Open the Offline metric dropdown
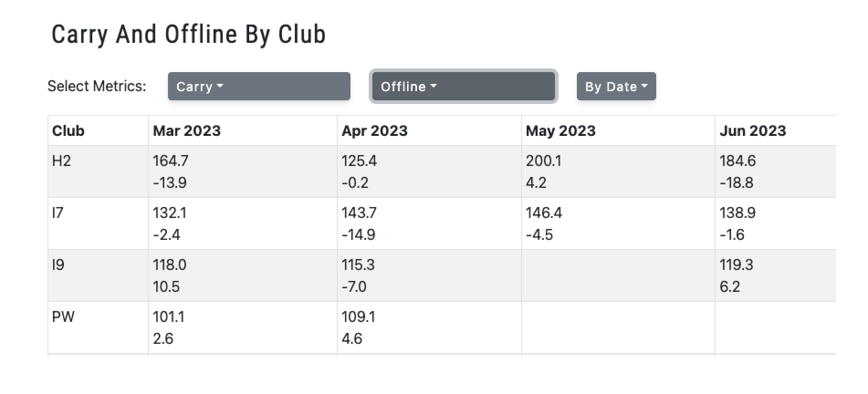 (x=463, y=86)
